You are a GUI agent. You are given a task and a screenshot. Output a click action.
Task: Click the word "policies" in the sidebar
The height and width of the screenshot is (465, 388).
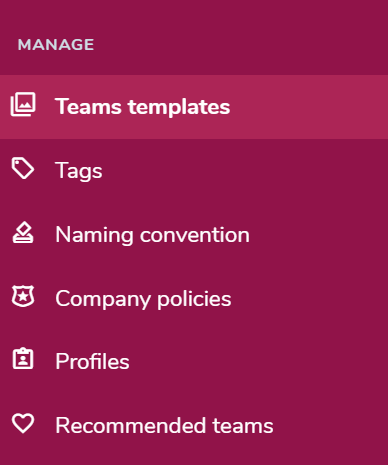(194, 299)
